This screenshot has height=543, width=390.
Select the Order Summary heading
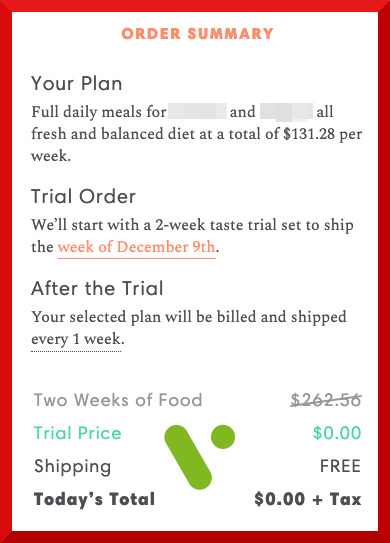pyautogui.click(x=197, y=34)
